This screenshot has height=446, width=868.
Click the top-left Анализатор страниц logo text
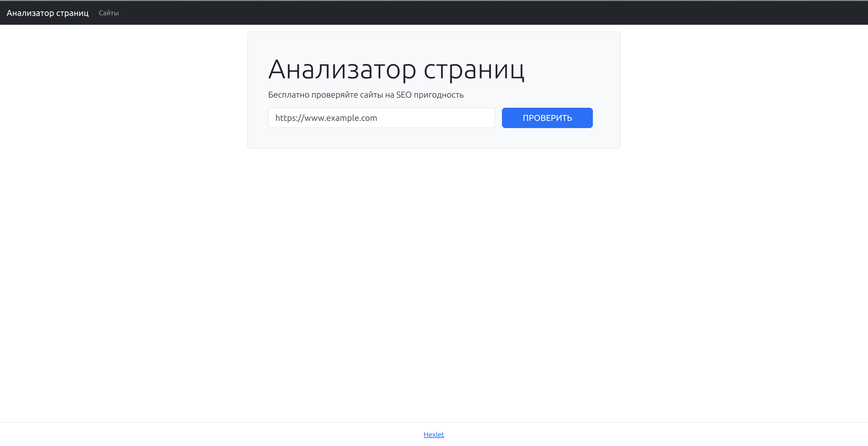coord(47,13)
